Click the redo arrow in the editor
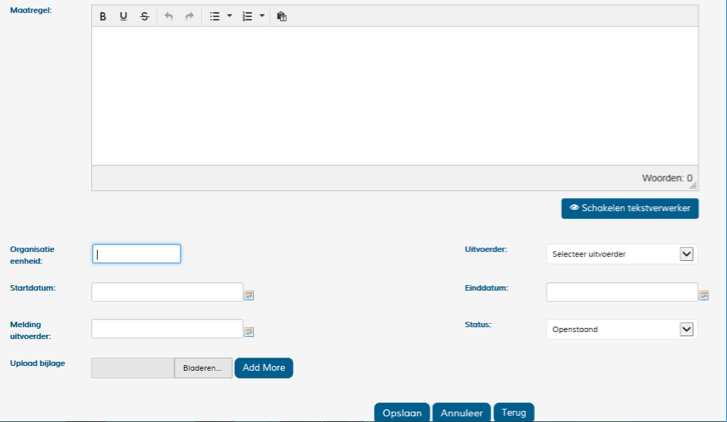Image resolution: width=727 pixels, height=422 pixels. pyautogui.click(x=190, y=16)
